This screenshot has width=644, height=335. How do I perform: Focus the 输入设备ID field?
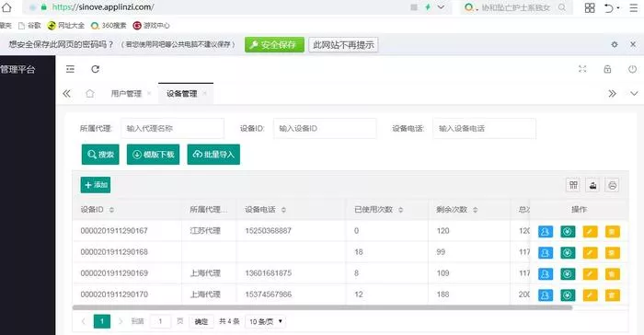[325, 128]
